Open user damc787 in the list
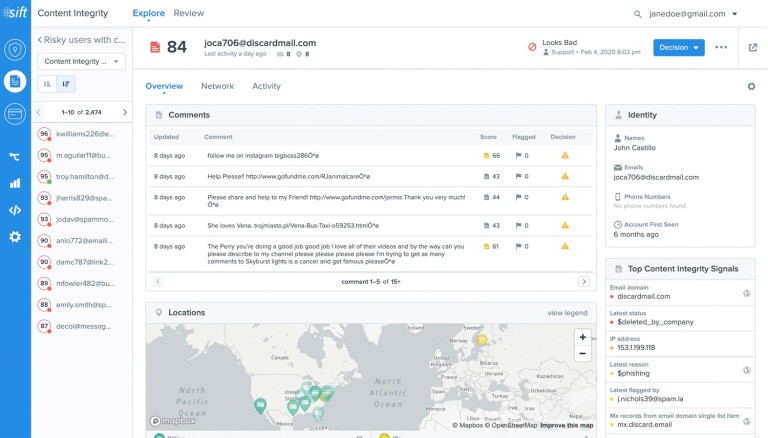 coord(81,262)
